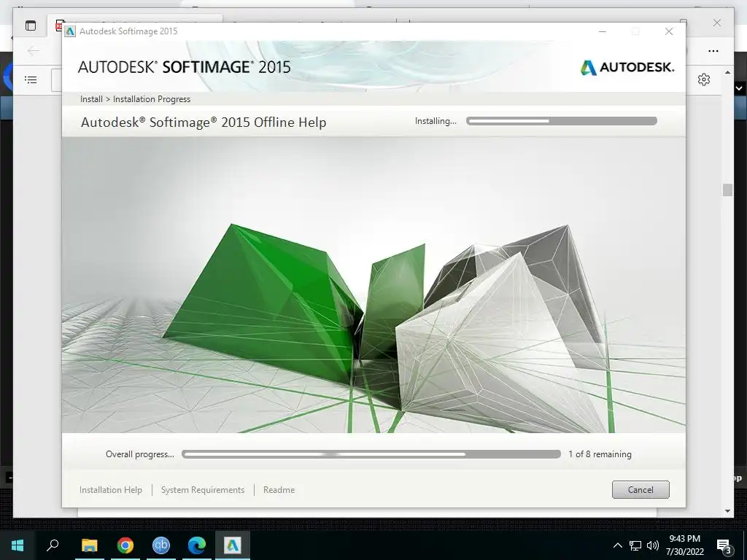Cancel the Softimage installation

click(x=640, y=489)
